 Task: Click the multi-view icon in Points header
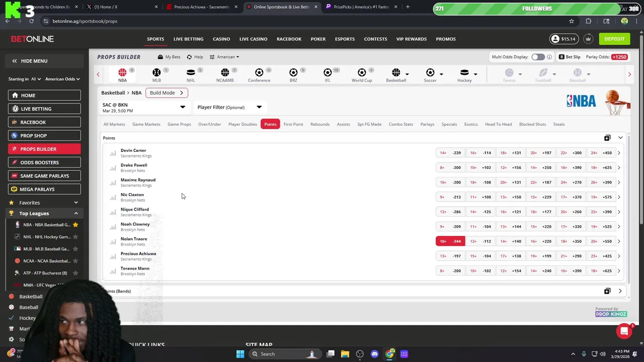point(607,138)
